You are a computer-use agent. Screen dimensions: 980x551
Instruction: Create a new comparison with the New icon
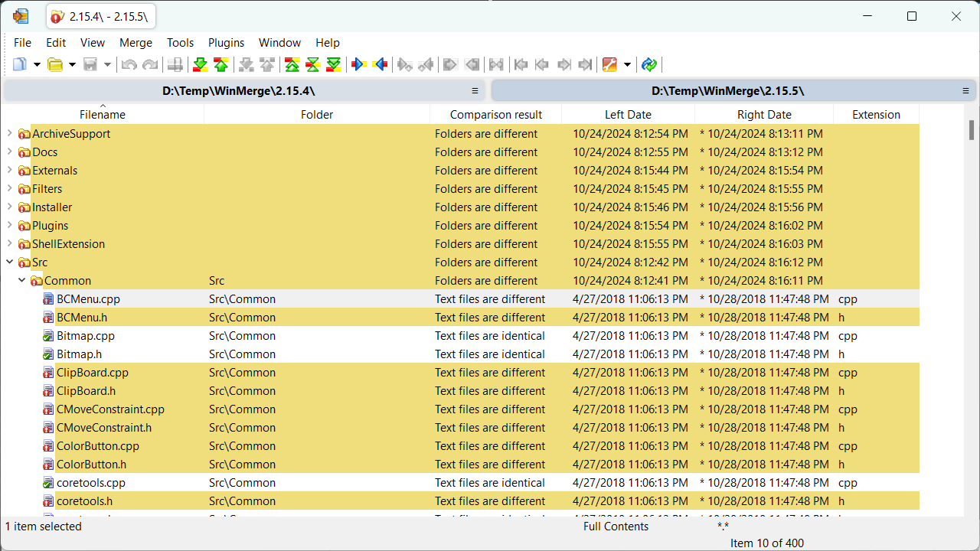click(x=21, y=64)
